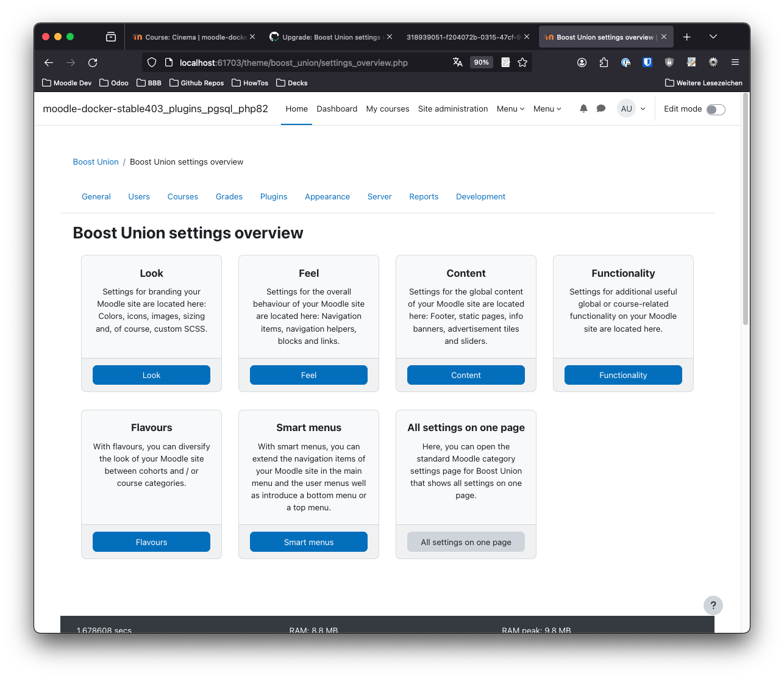
Task: Open a new browser tab
Action: pyautogui.click(x=686, y=37)
